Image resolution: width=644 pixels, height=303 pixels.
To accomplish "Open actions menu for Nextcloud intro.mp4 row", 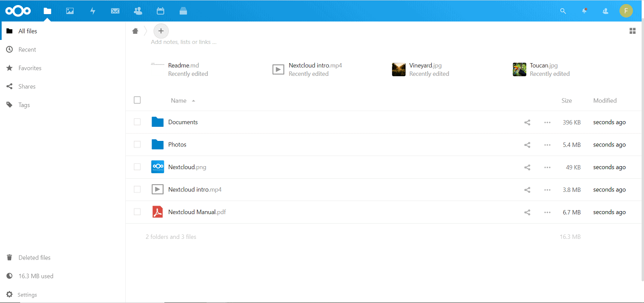I will coord(547,190).
